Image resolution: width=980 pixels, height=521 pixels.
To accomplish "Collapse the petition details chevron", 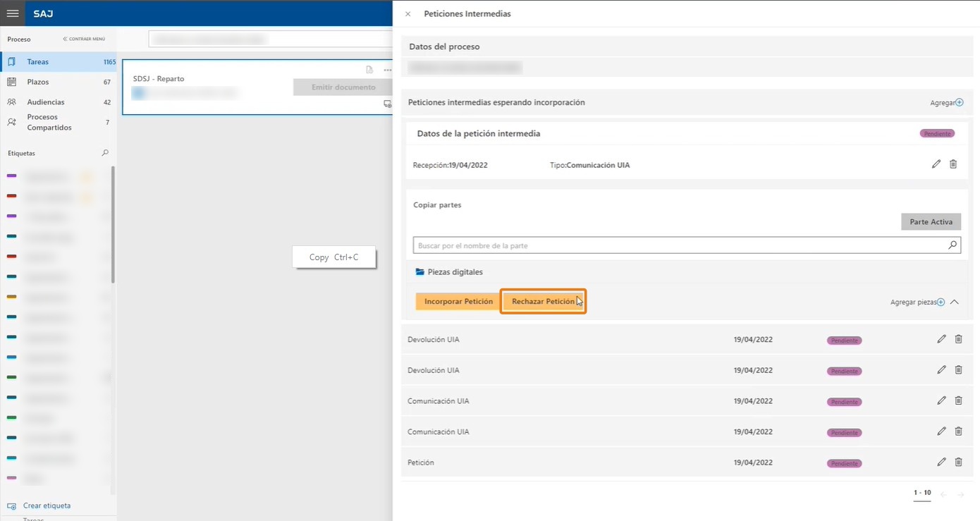I will point(955,302).
